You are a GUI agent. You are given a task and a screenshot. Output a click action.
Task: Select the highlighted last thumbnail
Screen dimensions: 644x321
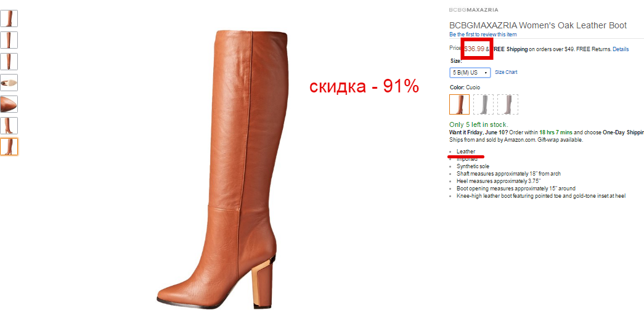(x=9, y=147)
